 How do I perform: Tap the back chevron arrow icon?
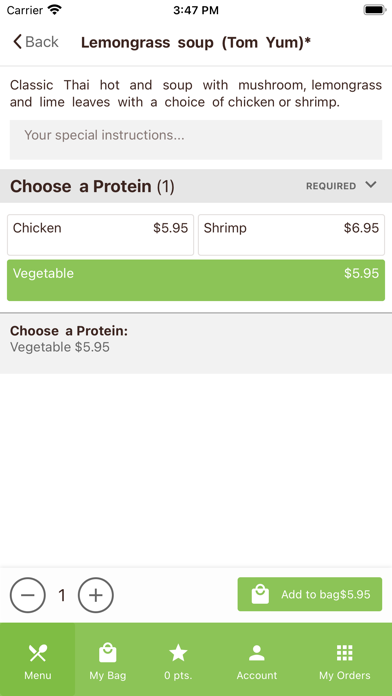[x=17, y=42]
